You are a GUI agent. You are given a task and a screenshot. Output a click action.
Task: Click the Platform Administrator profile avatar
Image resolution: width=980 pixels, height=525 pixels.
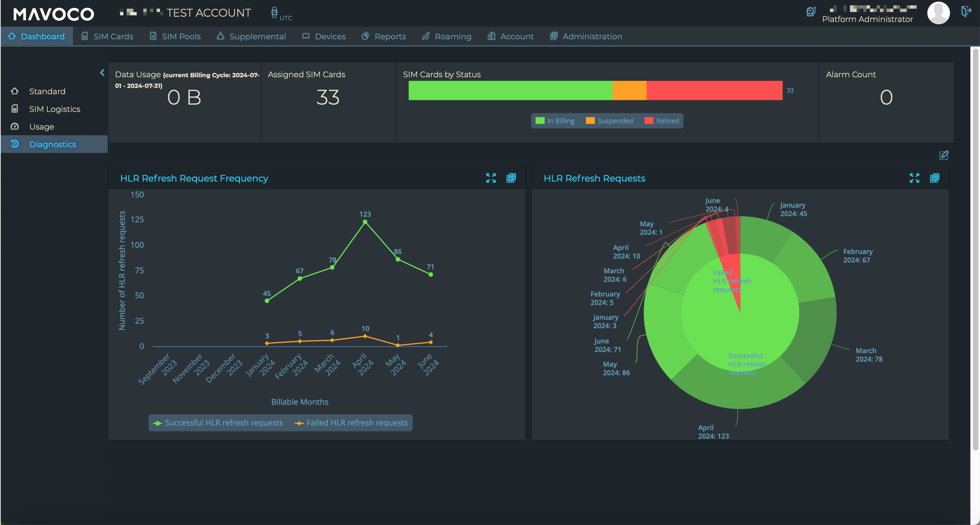point(938,13)
